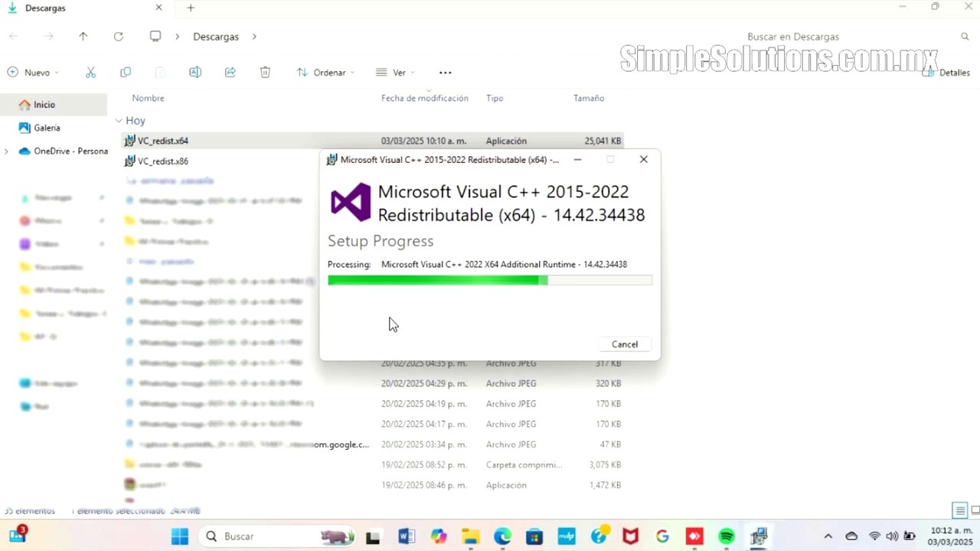Expand the OneDrive tree node arrow
The image size is (980, 551).
point(7,152)
